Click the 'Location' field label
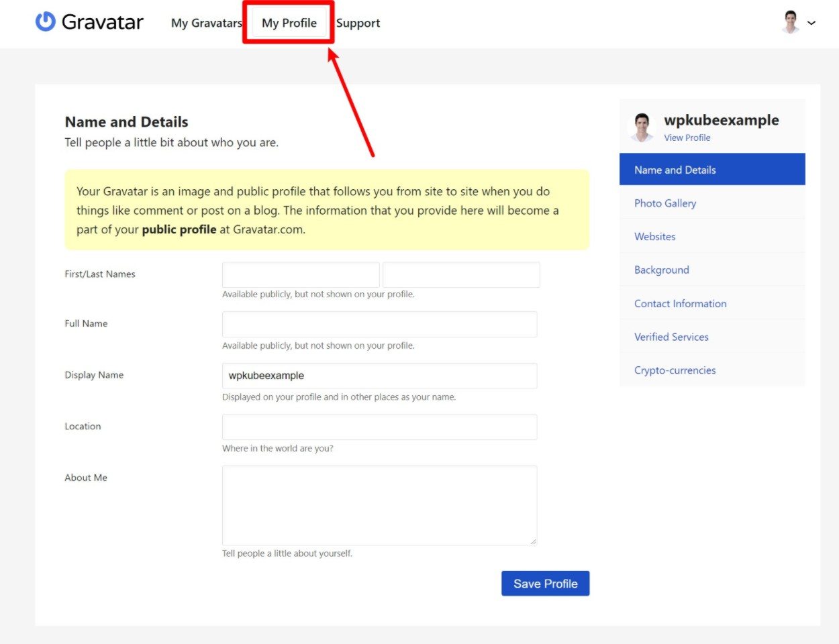Screen dimensions: 839x644 pos(83,426)
